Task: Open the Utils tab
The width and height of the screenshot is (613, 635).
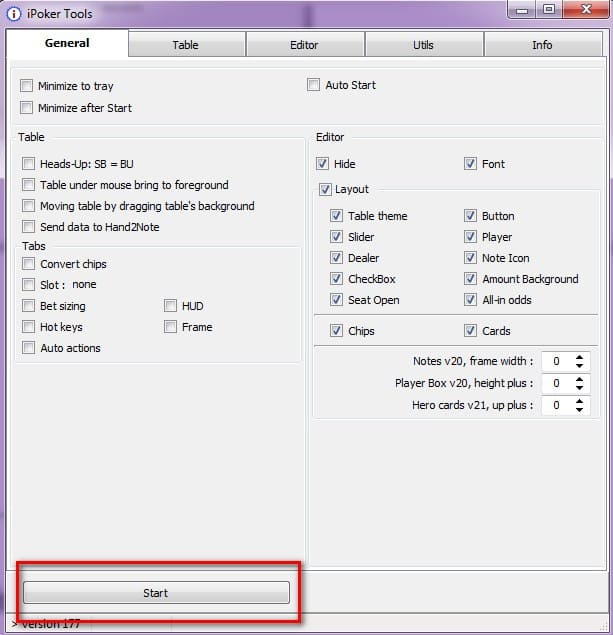Action: (x=424, y=45)
